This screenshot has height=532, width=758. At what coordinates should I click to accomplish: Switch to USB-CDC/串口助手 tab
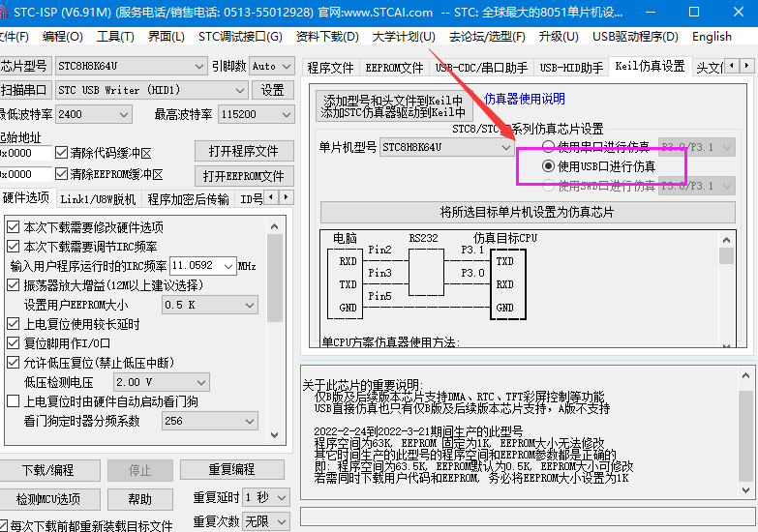click(481, 68)
